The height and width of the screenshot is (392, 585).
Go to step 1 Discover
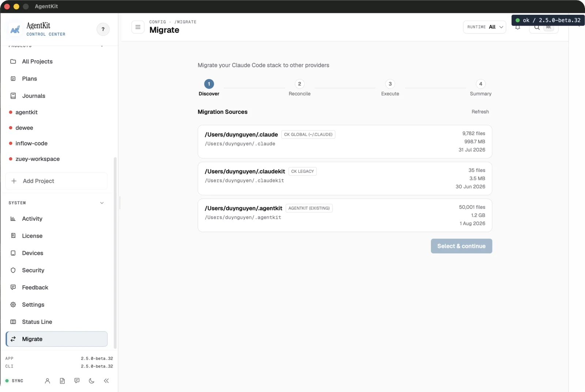point(209,88)
